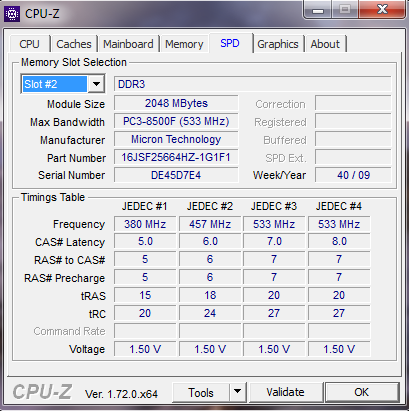Minimize the CPU-Z window

[318, 10]
